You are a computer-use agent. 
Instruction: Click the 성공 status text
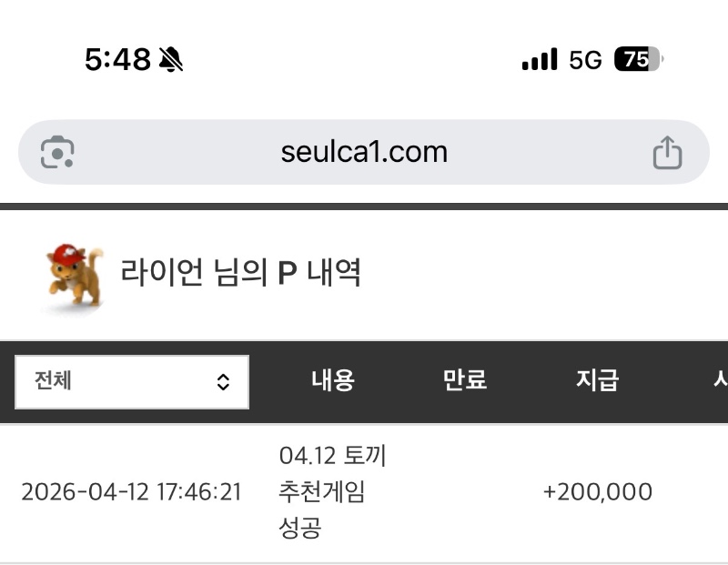tap(299, 529)
